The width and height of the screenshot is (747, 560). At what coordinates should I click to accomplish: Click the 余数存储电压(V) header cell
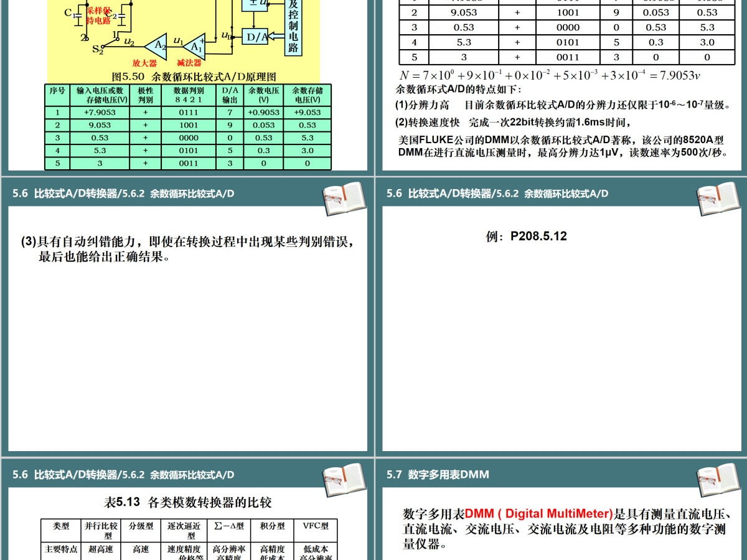308,95
